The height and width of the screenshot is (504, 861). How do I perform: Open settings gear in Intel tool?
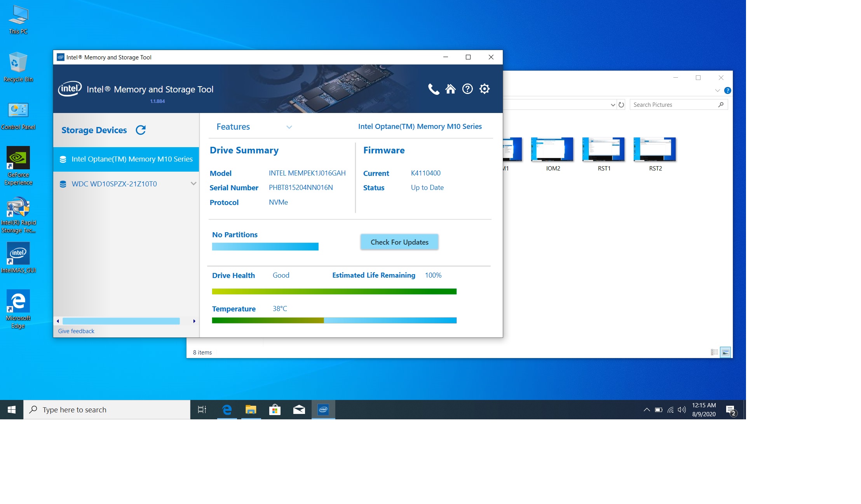[x=485, y=89]
